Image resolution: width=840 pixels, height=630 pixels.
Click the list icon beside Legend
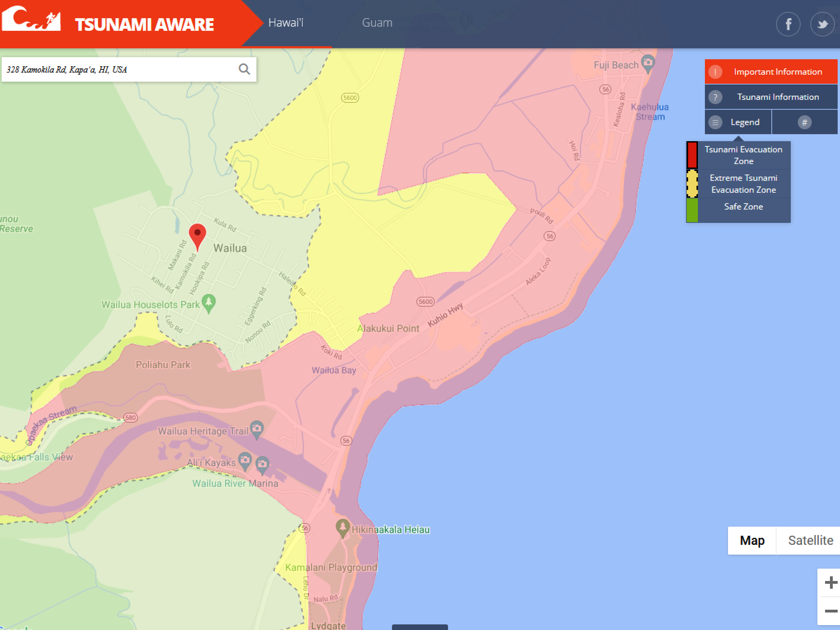coord(715,122)
